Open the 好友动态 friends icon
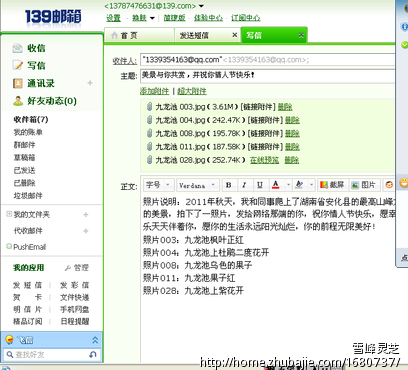Viewport: 408px width, 370px height. (x=18, y=101)
